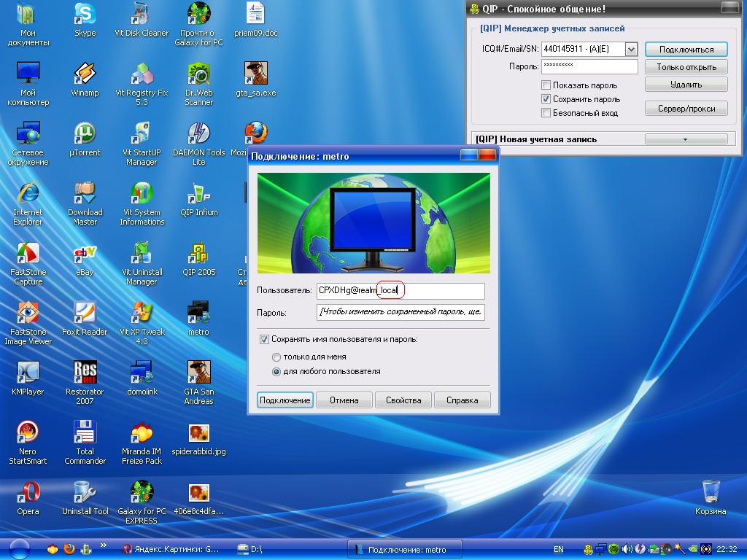Choose для любого пользователя option
The image size is (747, 560).
pos(276,371)
